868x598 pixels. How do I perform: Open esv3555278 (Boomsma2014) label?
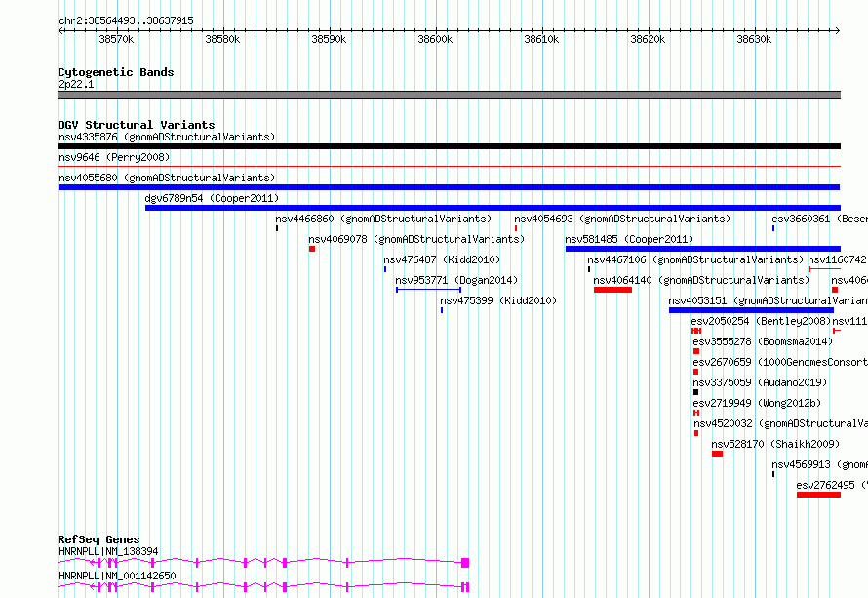(x=763, y=341)
